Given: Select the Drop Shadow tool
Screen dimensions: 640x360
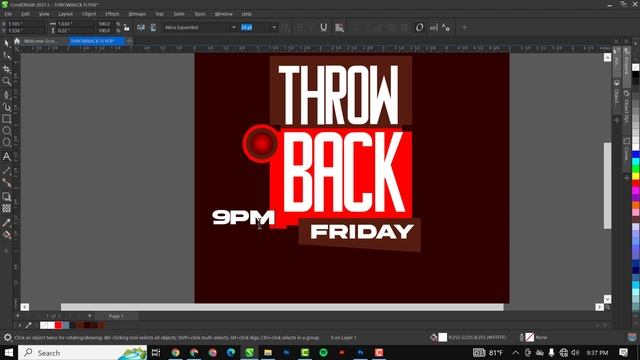Looking at the screenshot, I should (x=7, y=196).
